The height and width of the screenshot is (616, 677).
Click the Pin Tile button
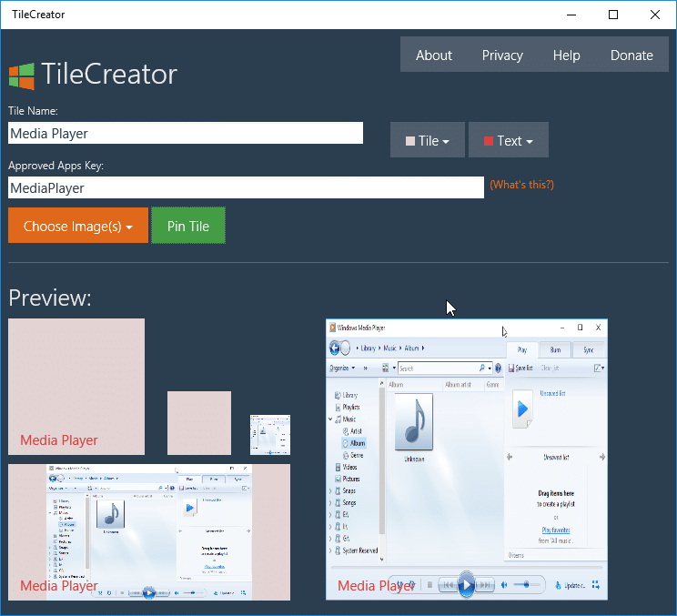coord(188,226)
